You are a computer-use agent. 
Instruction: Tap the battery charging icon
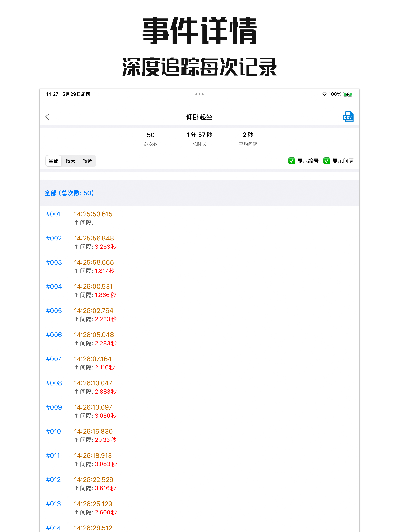(348, 94)
